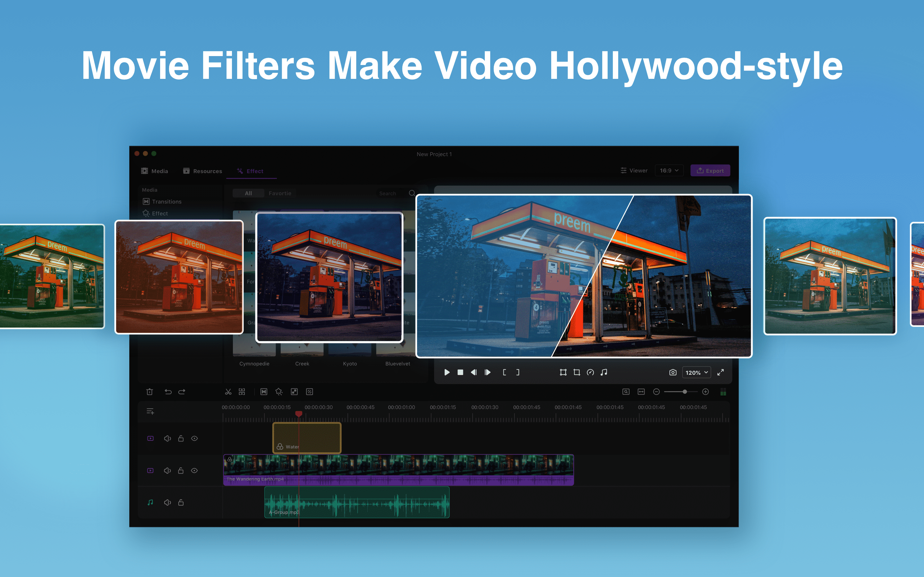
Task: Undo the last timeline action
Action: (x=168, y=392)
